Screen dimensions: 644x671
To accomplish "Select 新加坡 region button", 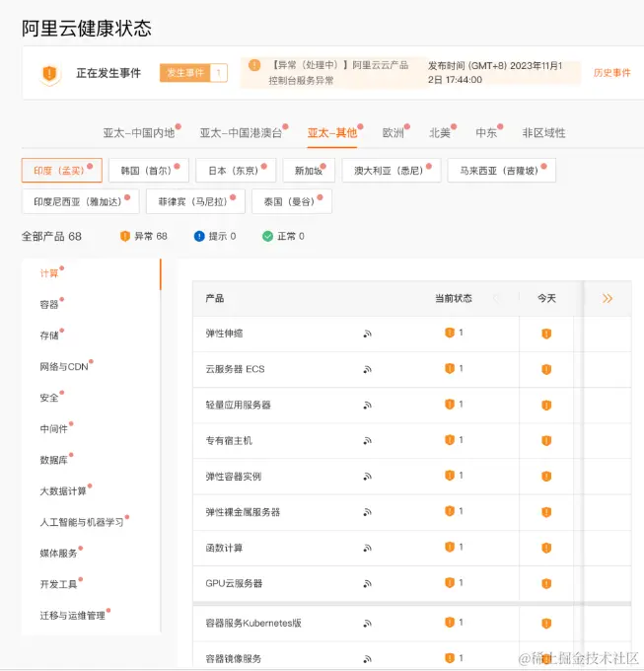I will click(309, 171).
